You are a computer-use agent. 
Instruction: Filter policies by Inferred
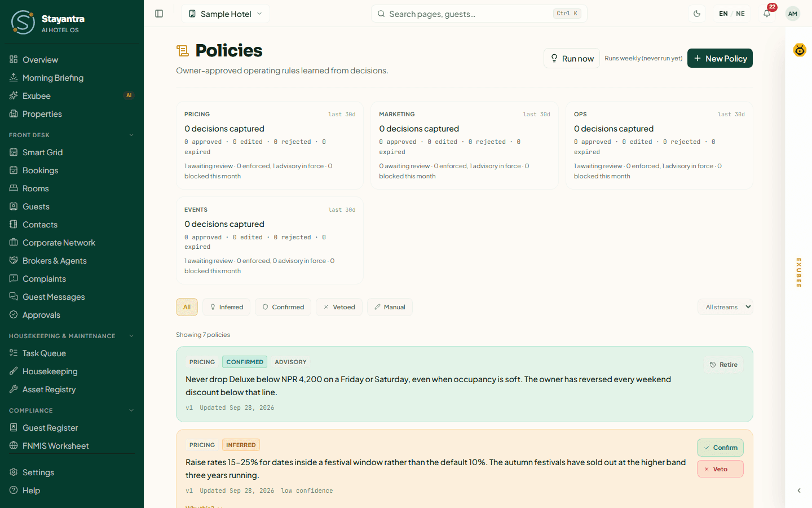pyautogui.click(x=226, y=307)
